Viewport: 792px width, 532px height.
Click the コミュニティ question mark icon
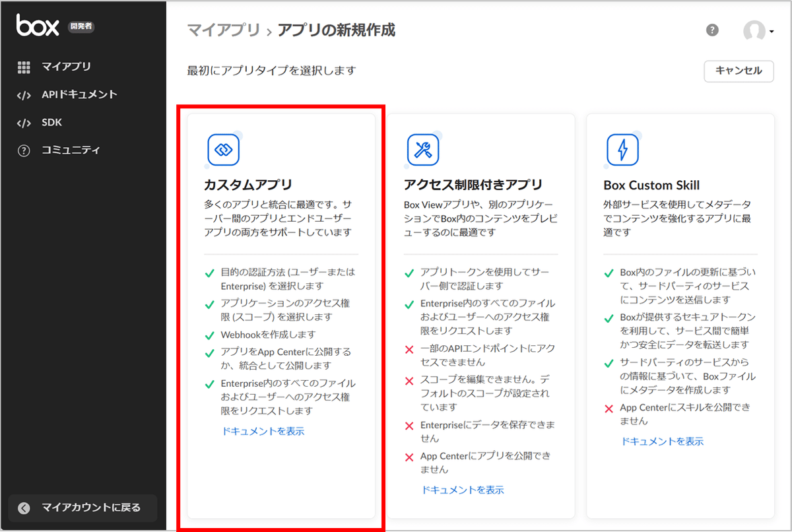pyautogui.click(x=24, y=150)
